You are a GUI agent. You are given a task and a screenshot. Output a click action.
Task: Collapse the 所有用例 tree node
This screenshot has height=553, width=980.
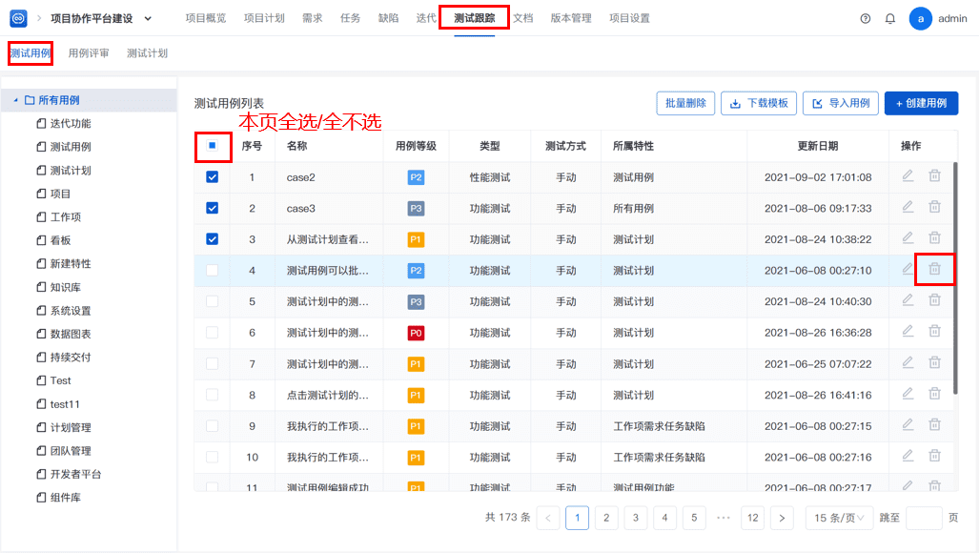[15, 100]
